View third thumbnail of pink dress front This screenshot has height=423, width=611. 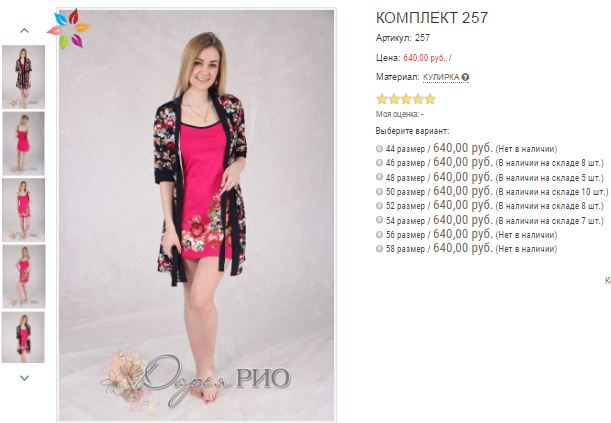click(23, 210)
